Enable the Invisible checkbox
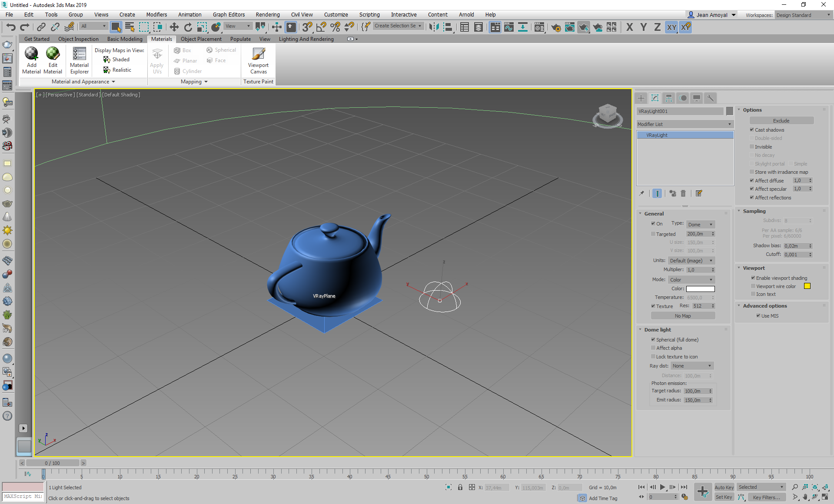The height and width of the screenshot is (504, 834). 752,146
